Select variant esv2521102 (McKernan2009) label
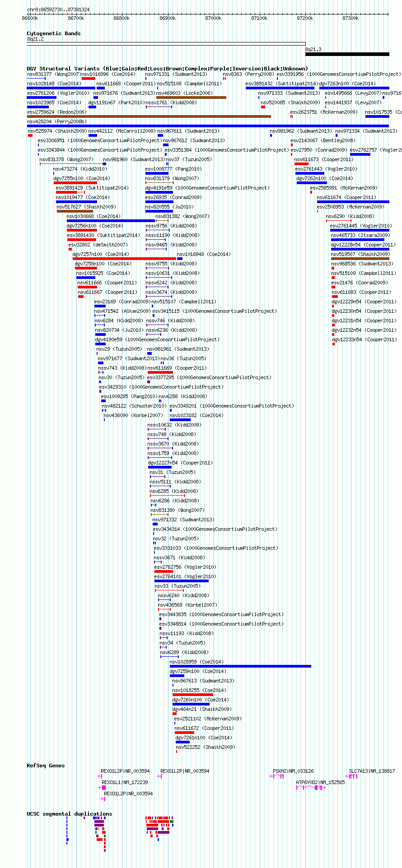Viewport: 402px width, 868px height. tap(208, 719)
